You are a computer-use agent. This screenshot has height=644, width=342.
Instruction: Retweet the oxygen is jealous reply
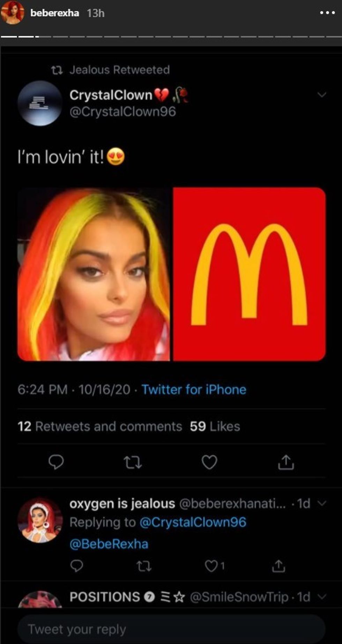pyautogui.click(x=143, y=566)
